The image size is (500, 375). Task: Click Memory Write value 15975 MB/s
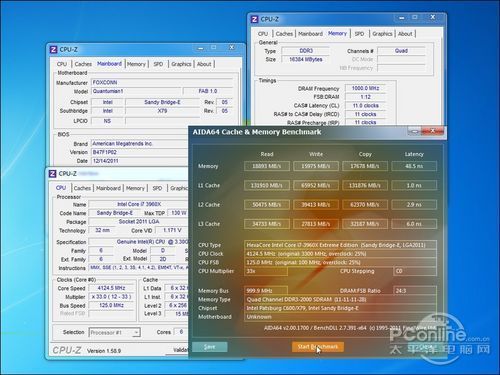point(316,166)
